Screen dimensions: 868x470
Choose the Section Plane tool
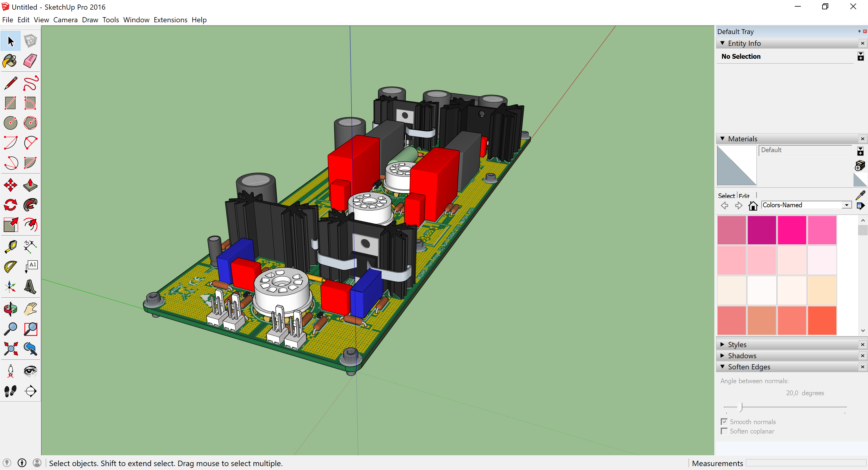(30, 391)
